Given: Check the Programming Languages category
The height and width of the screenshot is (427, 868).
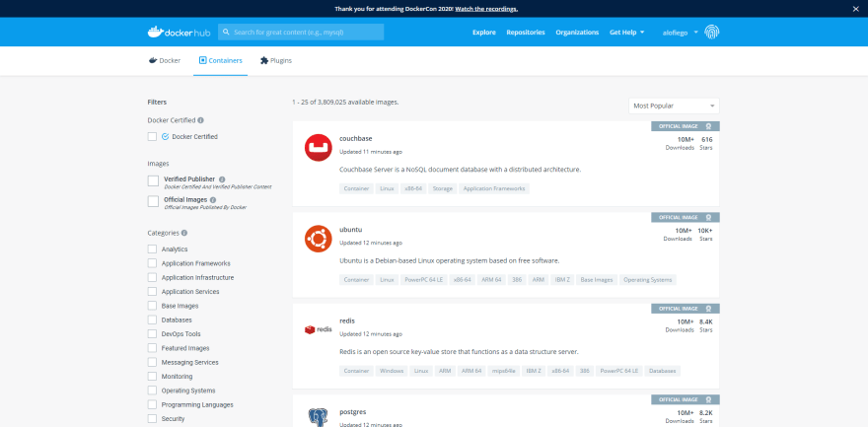Looking at the screenshot, I should tap(152, 404).
